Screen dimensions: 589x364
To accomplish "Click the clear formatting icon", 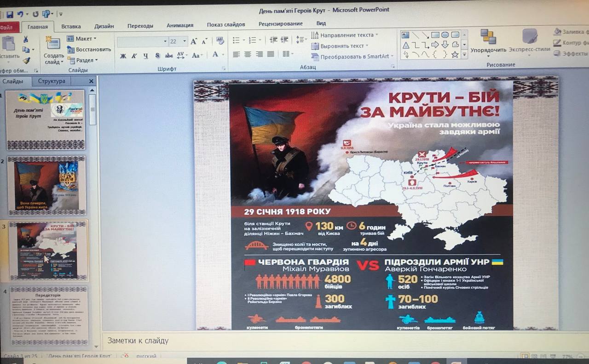I will 219,41.
